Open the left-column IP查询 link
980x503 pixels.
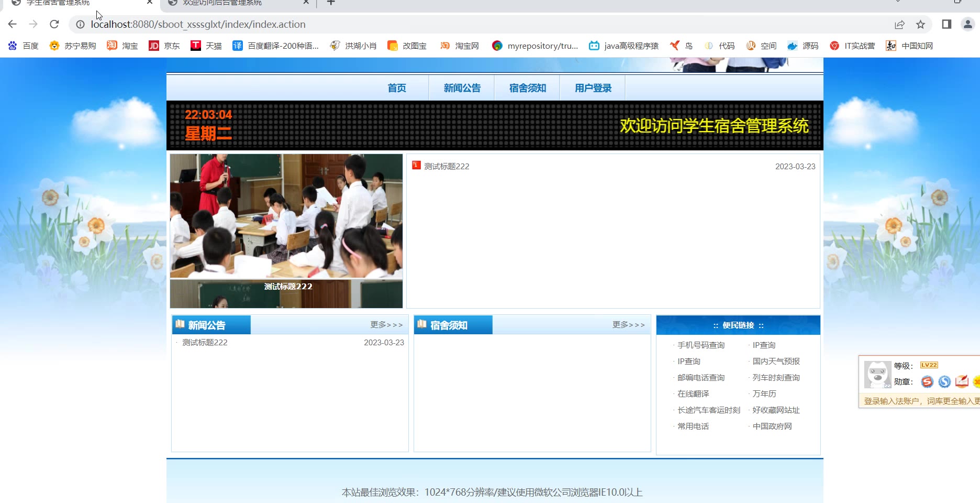(x=689, y=361)
